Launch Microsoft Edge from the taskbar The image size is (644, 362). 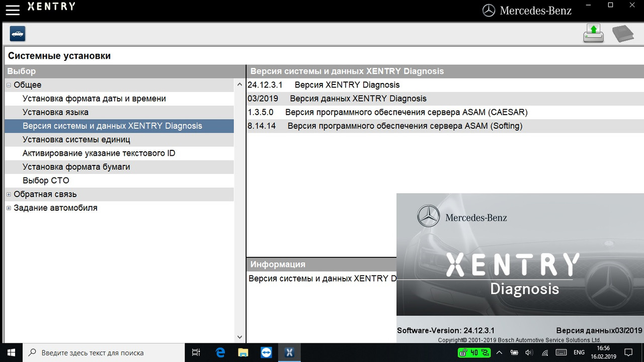pos(220,352)
